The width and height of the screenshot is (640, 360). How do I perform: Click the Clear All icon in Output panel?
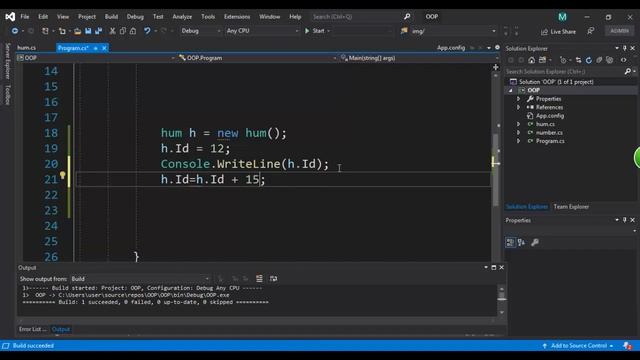(x=259, y=278)
